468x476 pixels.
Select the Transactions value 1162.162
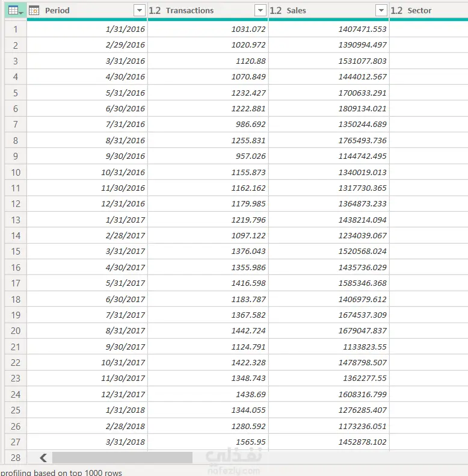pos(208,188)
